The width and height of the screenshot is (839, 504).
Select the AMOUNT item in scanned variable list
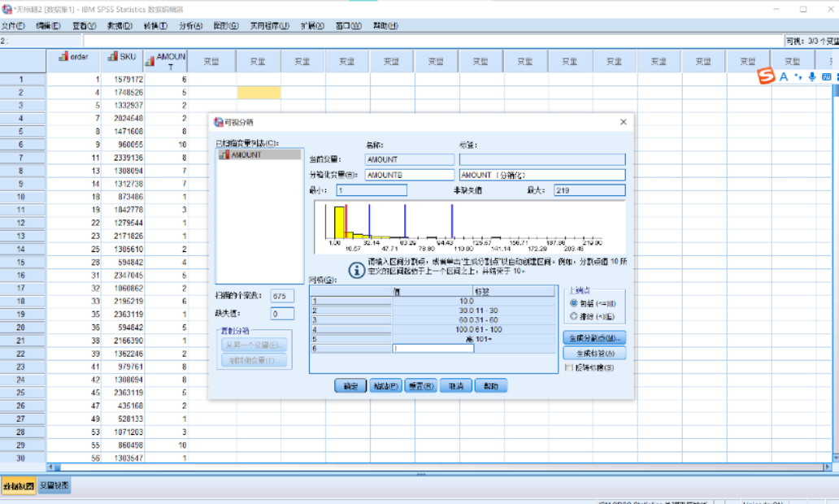coord(259,154)
